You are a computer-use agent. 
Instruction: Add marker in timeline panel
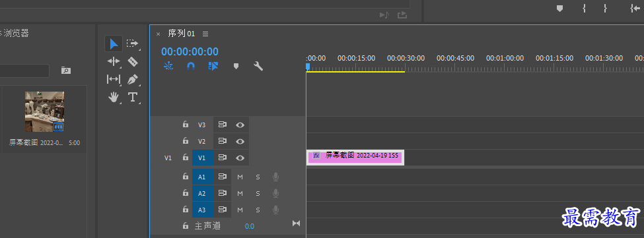coord(236,66)
